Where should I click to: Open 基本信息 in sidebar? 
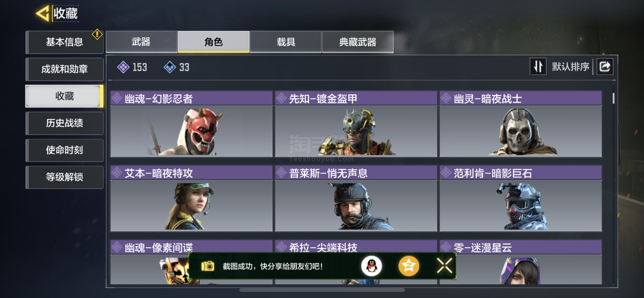pos(64,42)
